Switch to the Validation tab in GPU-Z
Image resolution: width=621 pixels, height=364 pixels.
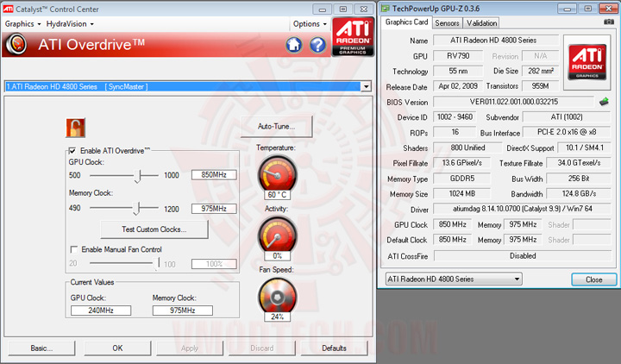click(481, 23)
